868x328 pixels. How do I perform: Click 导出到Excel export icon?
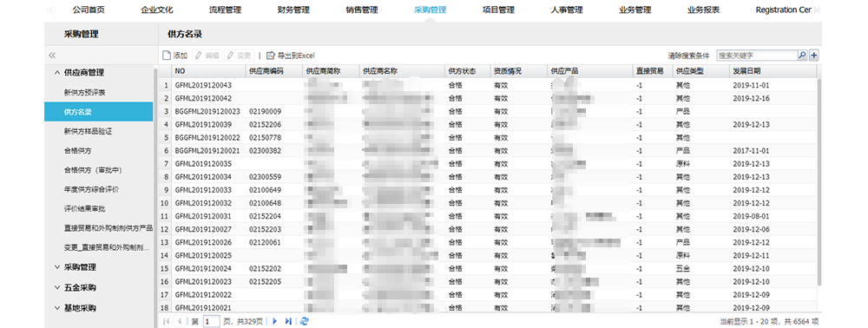pos(271,56)
